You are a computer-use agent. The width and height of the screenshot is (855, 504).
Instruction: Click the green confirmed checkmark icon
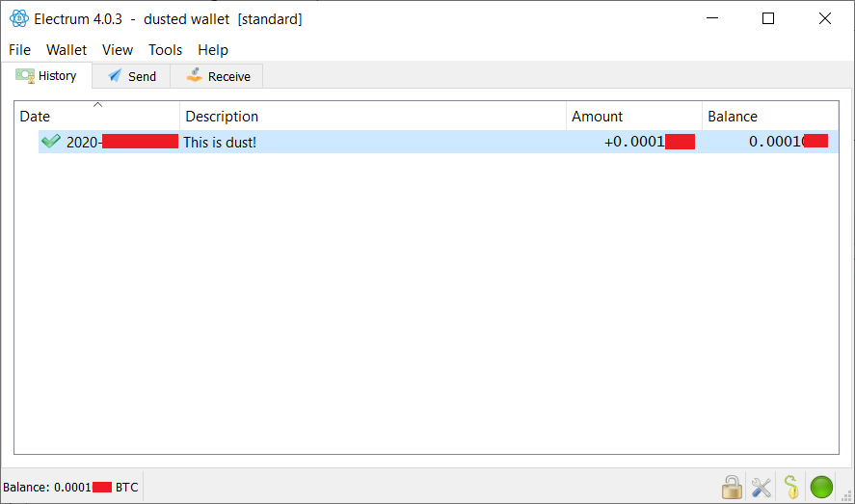click(x=51, y=142)
